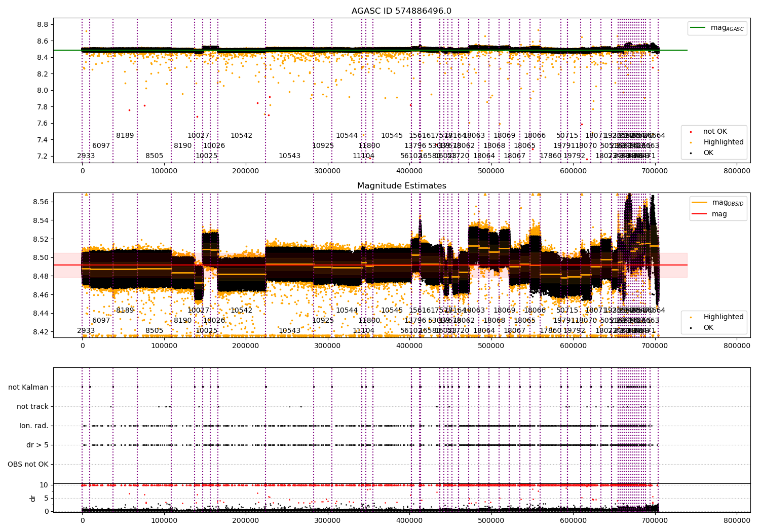The width and height of the screenshot is (760, 532).
Task: Click obsid label 10543 in the middle plot
Action: (x=290, y=331)
